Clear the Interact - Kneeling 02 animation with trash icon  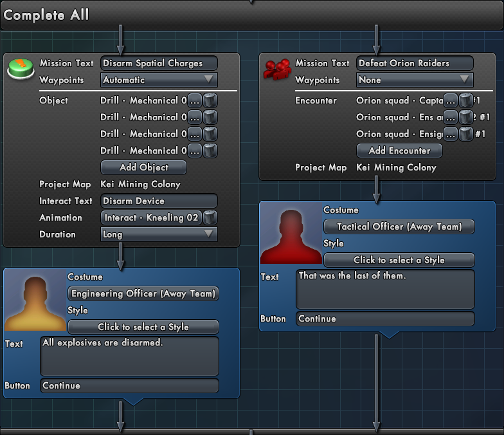coord(210,217)
